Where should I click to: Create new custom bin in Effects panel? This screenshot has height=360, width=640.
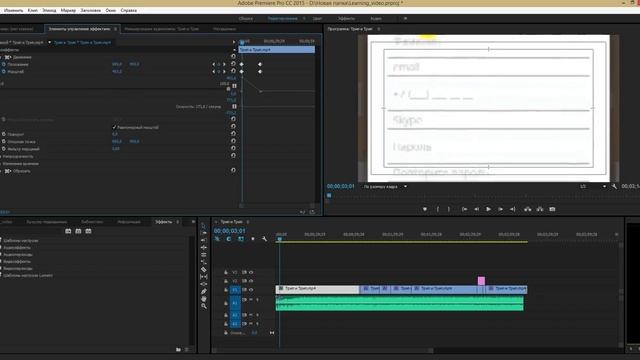click(x=178, y=349)
